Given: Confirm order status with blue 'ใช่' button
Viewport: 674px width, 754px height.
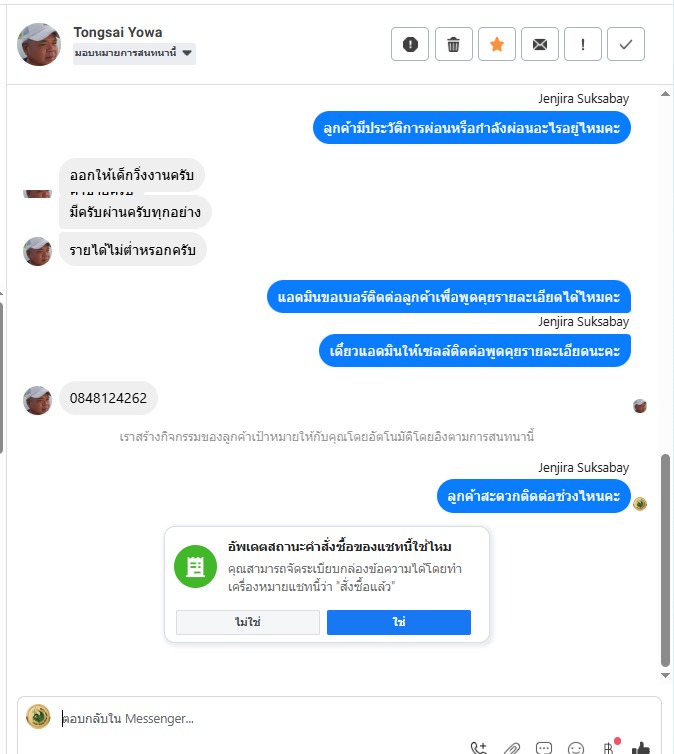Looking at the screenshot, I should [399, 622].
